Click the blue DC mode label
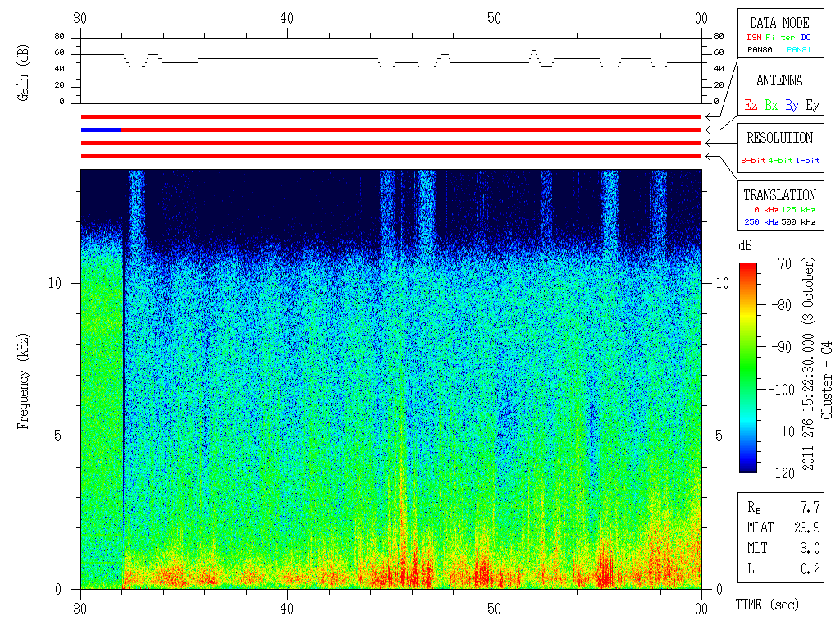This screenshot has height=630, width=840. 806,38
